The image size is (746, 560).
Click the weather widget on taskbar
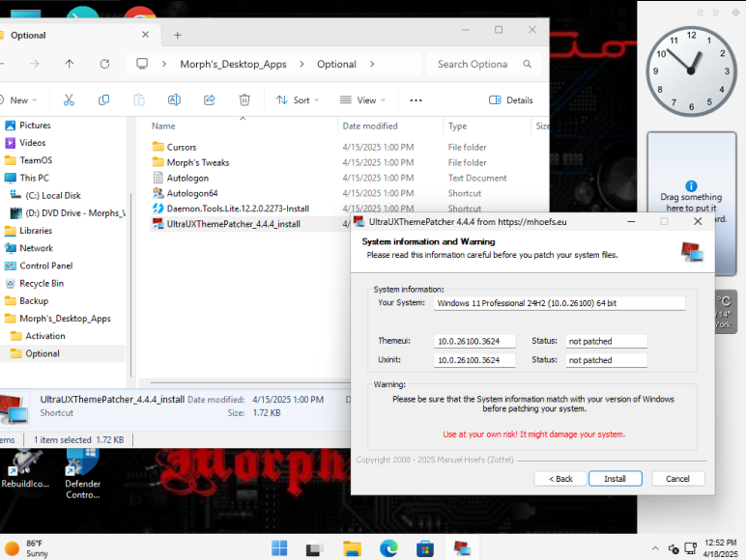(x=28, y=548)
